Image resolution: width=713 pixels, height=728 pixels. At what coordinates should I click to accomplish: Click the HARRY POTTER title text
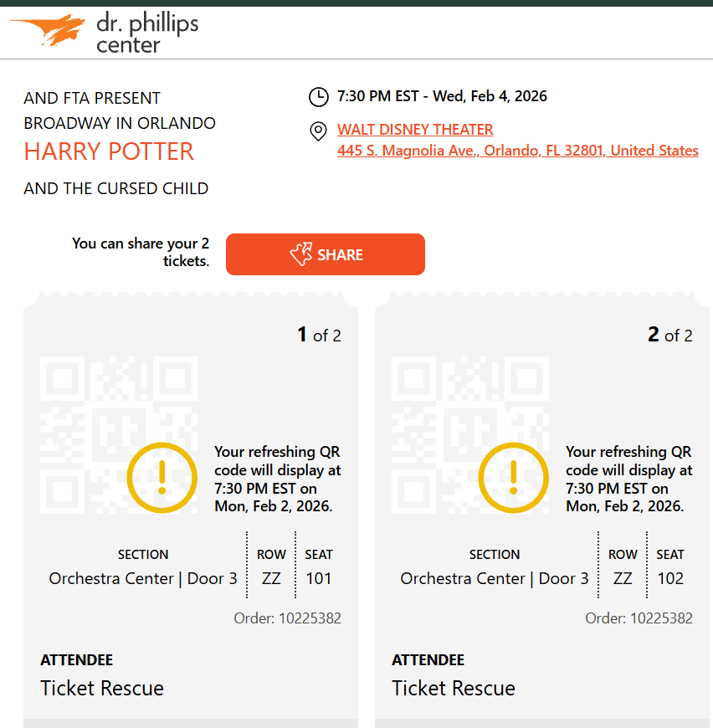(109, 151)
